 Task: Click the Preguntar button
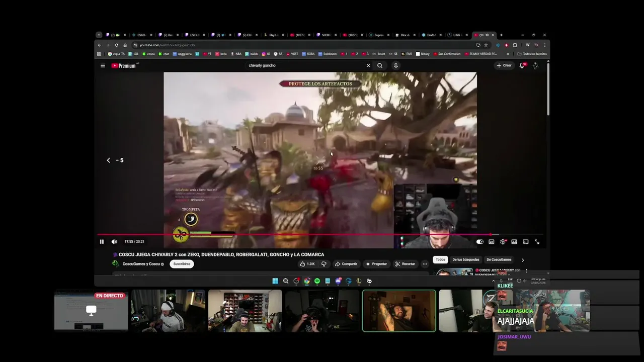[376, 264]
